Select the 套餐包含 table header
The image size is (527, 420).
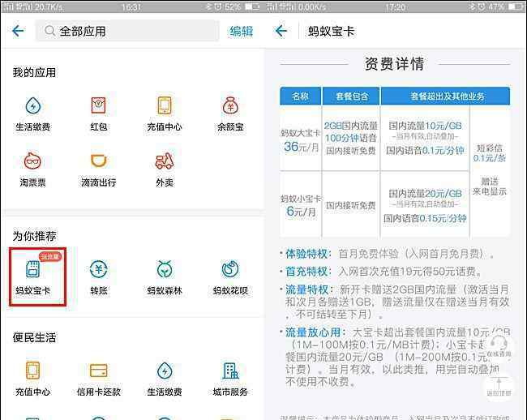(351, 96)
